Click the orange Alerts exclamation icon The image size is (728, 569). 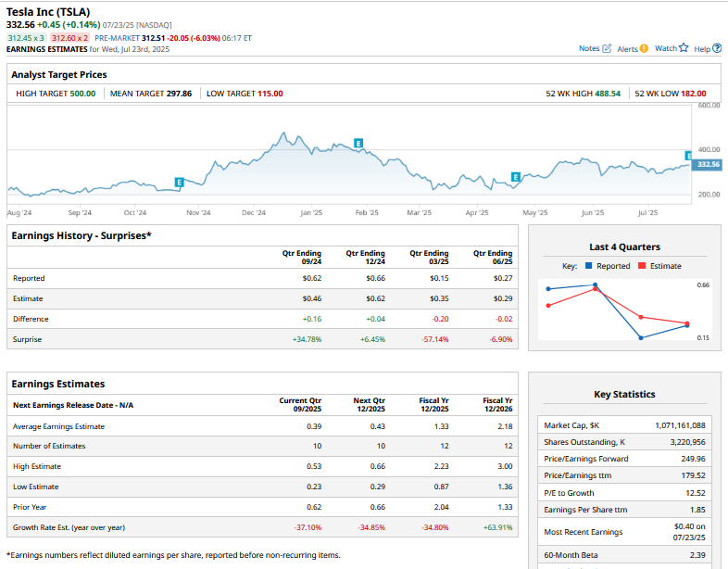point(644,48)
